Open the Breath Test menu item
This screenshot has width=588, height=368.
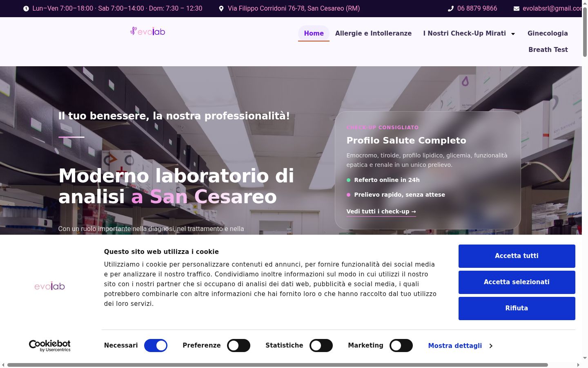coord(548,50)
